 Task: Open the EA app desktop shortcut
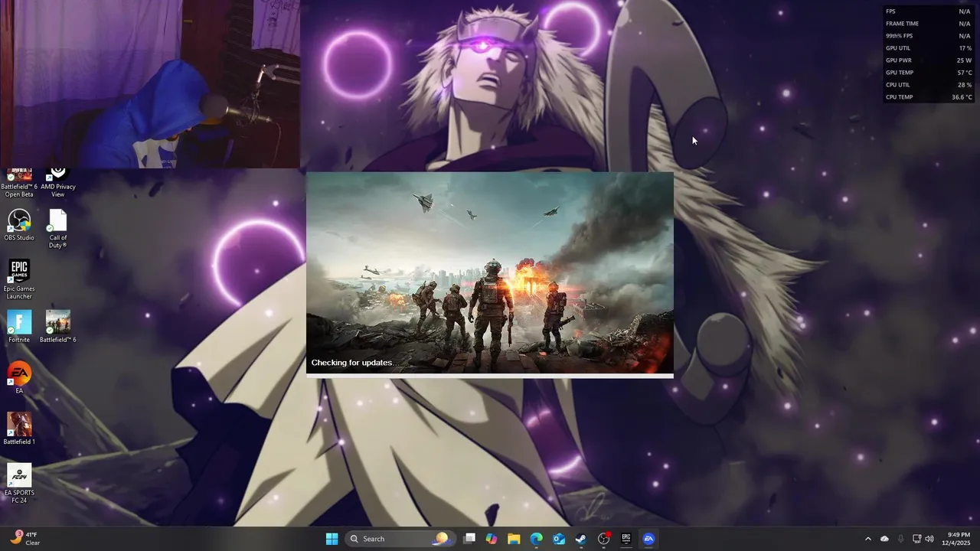point(19,377)
